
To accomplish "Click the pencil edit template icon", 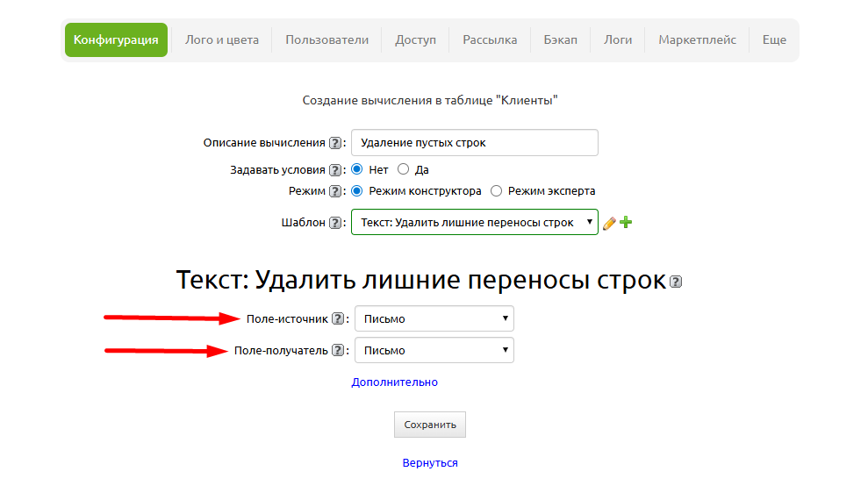I will tap(609, 223).
